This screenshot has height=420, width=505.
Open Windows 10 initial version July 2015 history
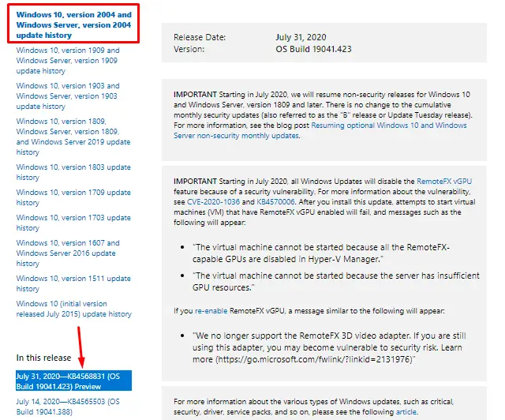tap(73, 309)
